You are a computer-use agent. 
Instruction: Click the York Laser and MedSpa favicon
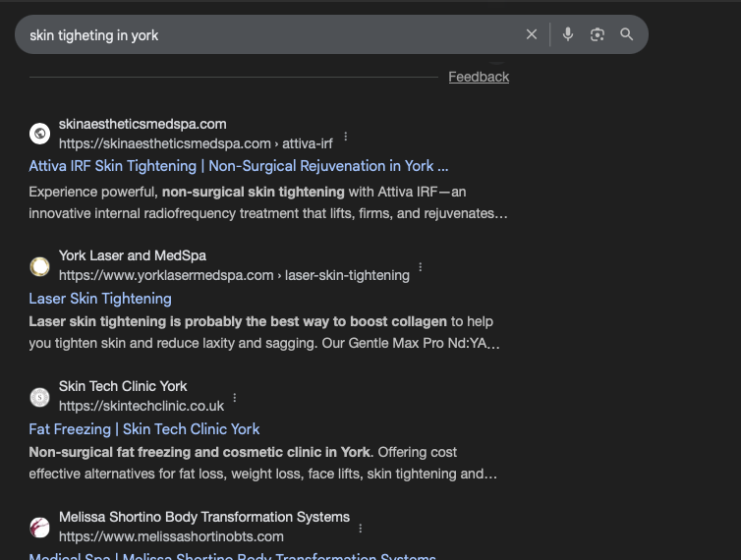[39, 266]
